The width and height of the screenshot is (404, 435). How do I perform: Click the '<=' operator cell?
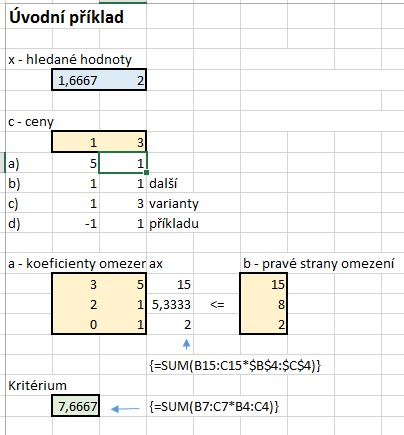pyautogui.click(x=217, y=304)
